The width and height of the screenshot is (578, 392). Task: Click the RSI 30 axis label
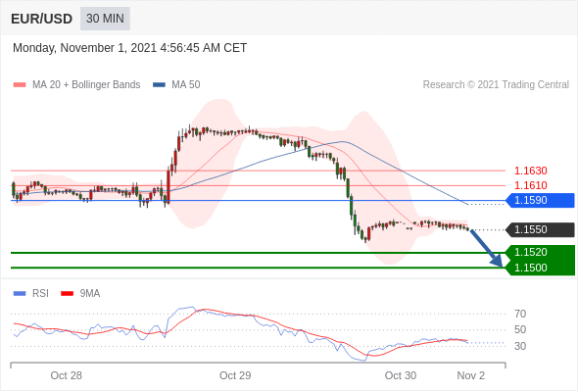(520, 346)
